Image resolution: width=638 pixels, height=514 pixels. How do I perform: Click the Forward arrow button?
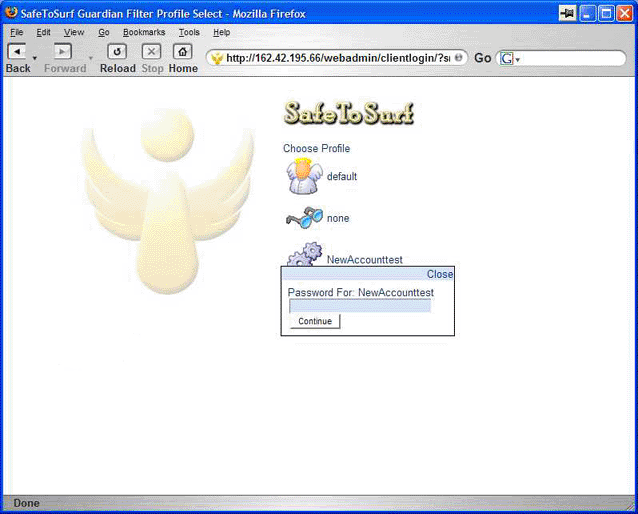(x=62, y=52)
